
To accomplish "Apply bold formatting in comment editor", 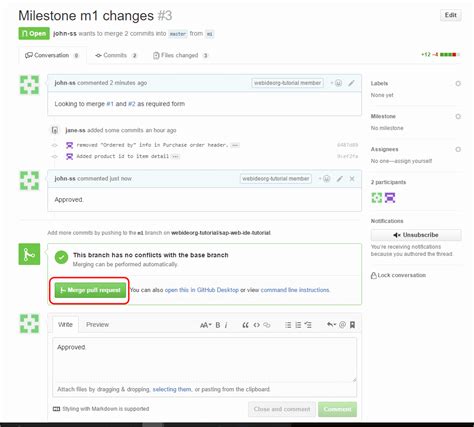I will click(218, 325).
